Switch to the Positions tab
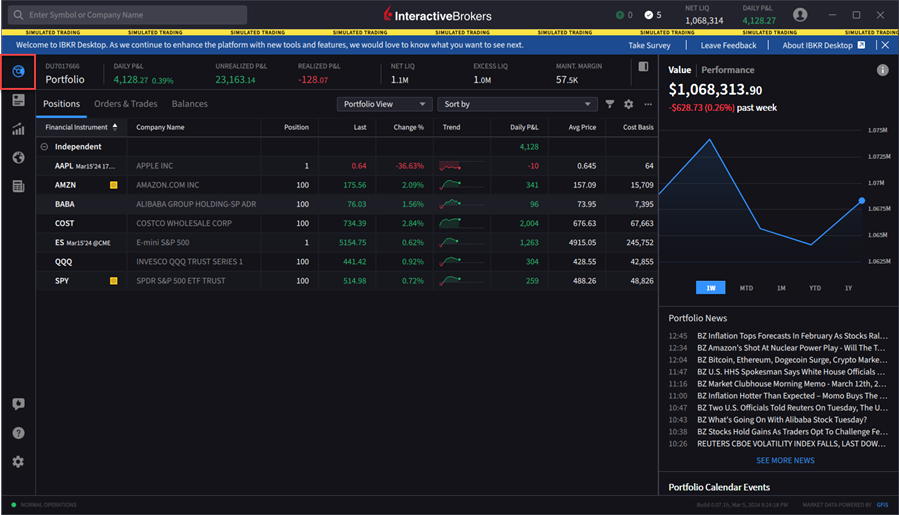Viewport: 899px width, 515px height. pos(61,104)
